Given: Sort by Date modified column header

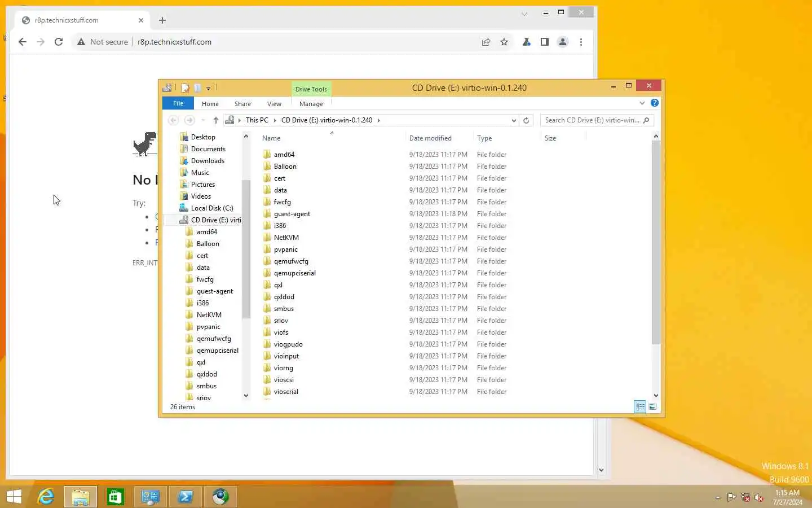Looking at the screenshot, I should tap(430, 138).
